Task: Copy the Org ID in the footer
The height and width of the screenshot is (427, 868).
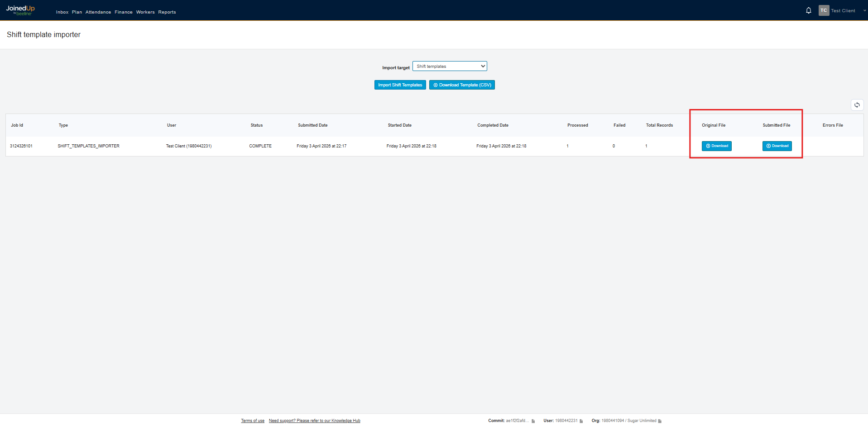Action: tap(660, 421)
